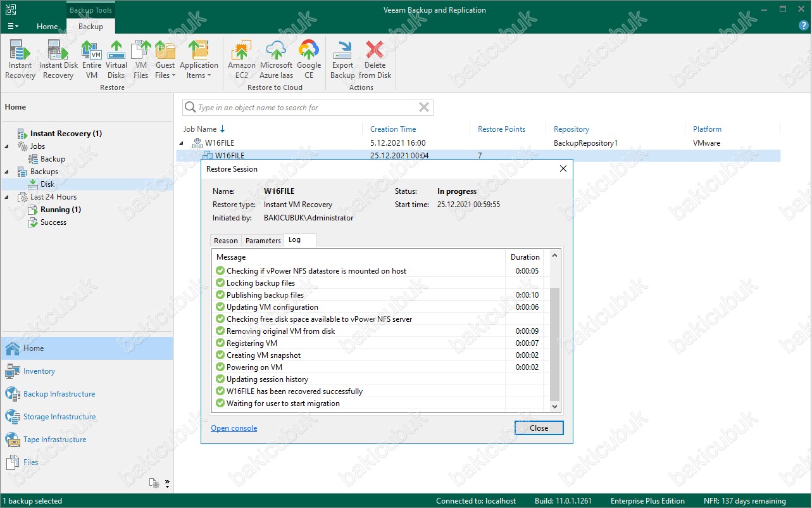The width and height of the screenshot is (812, 508).
Task: Select Instant Recovery (1) in the tree
Action: point(66,134)
